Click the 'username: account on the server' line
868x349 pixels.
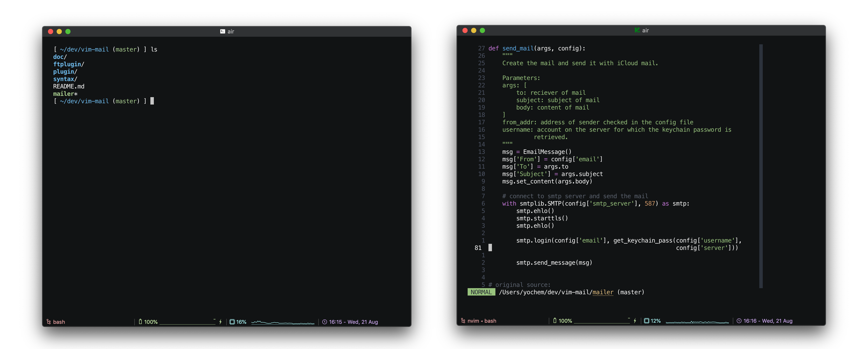617,130
